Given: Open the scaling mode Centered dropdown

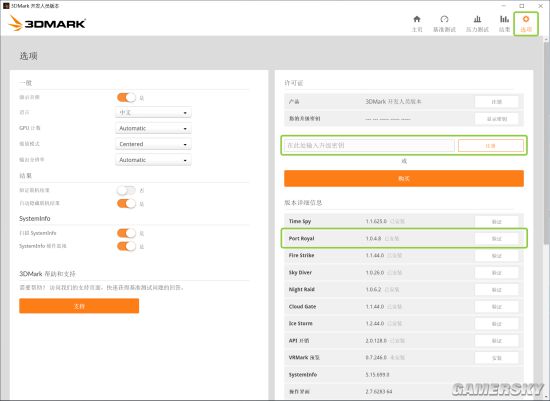Looking at the screenshot, I should 153,144.
